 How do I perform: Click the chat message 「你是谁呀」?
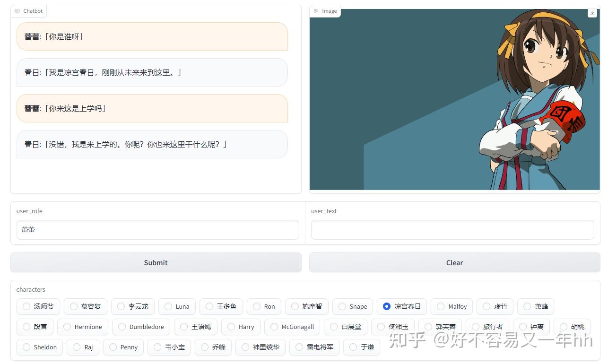pyautogui.click(x=152, y=36)
